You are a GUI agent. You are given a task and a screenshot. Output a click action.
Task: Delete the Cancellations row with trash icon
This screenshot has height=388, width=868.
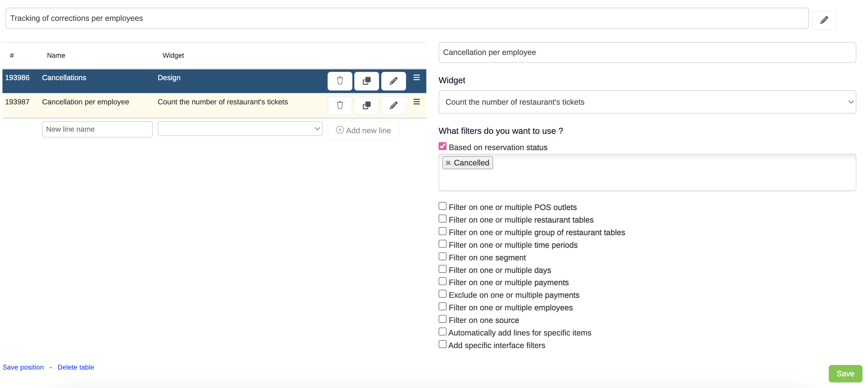coord(340,81)
